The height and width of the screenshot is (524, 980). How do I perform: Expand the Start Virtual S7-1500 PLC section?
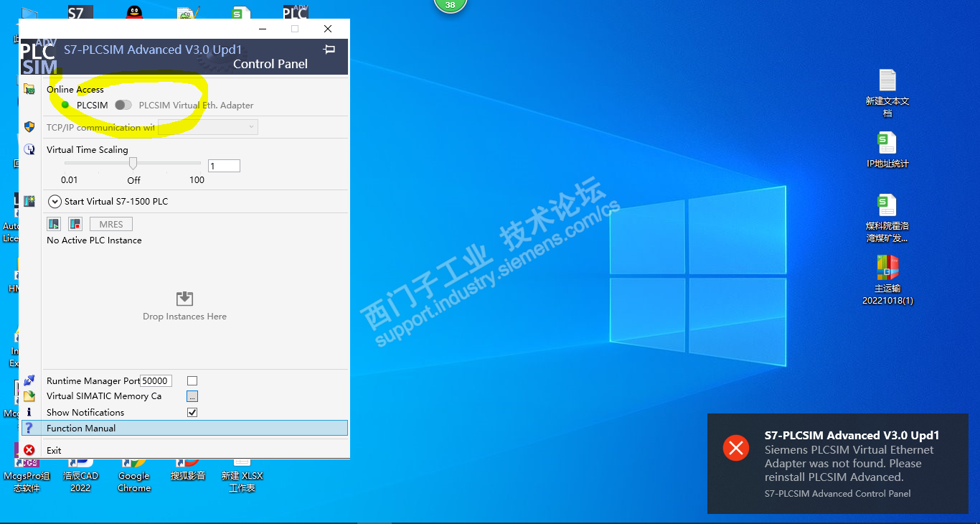(55, 202)
